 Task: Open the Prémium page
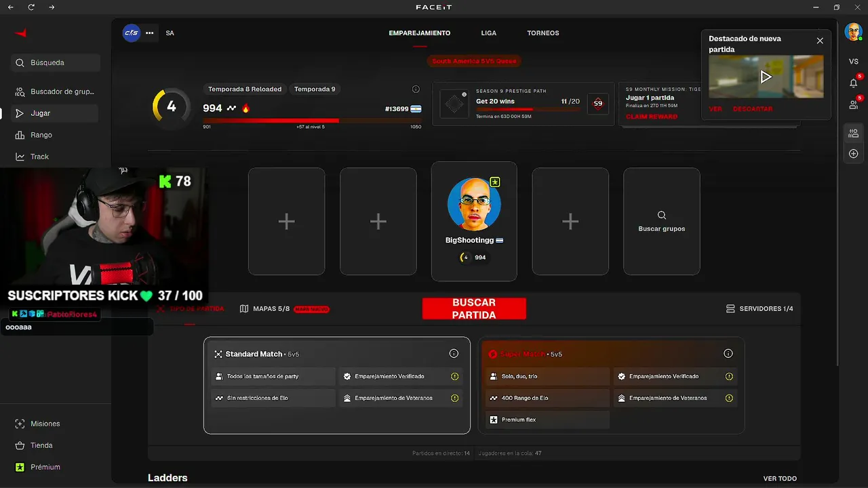(55, 467)
